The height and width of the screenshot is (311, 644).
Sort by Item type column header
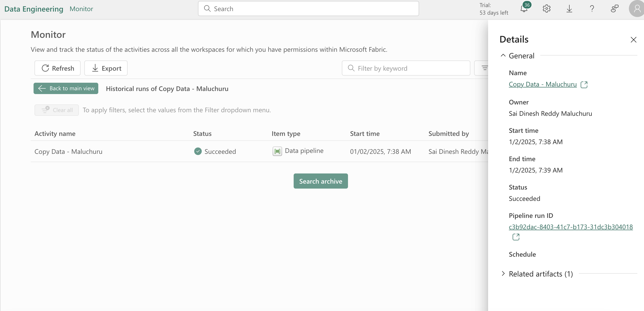click(286, 134)
